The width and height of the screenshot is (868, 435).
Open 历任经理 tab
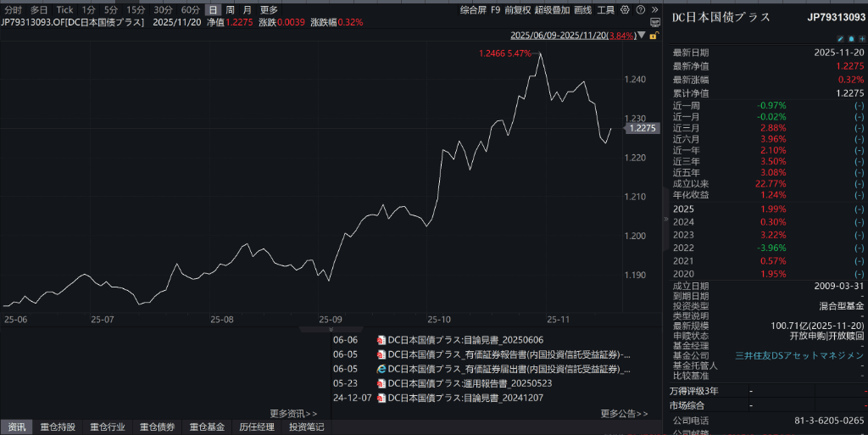tap(257, 427)
